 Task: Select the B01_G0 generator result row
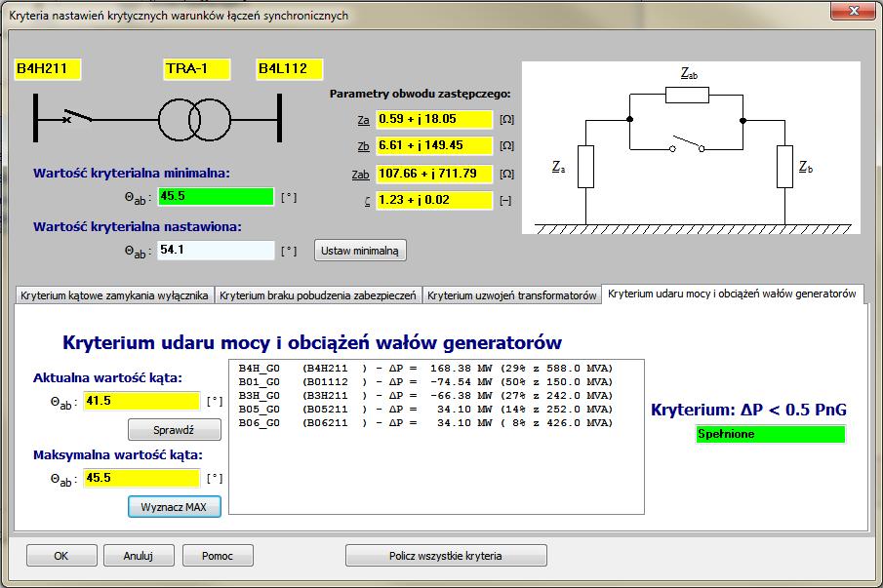pyautogui.click(x=425, y=382)
